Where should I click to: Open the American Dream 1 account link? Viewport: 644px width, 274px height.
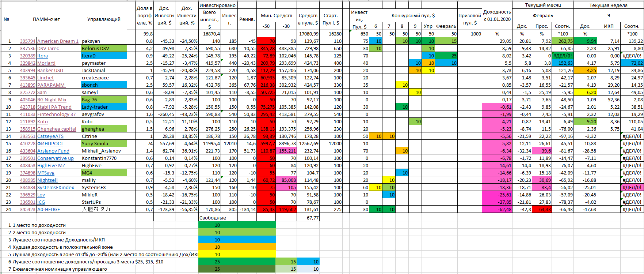58,41
